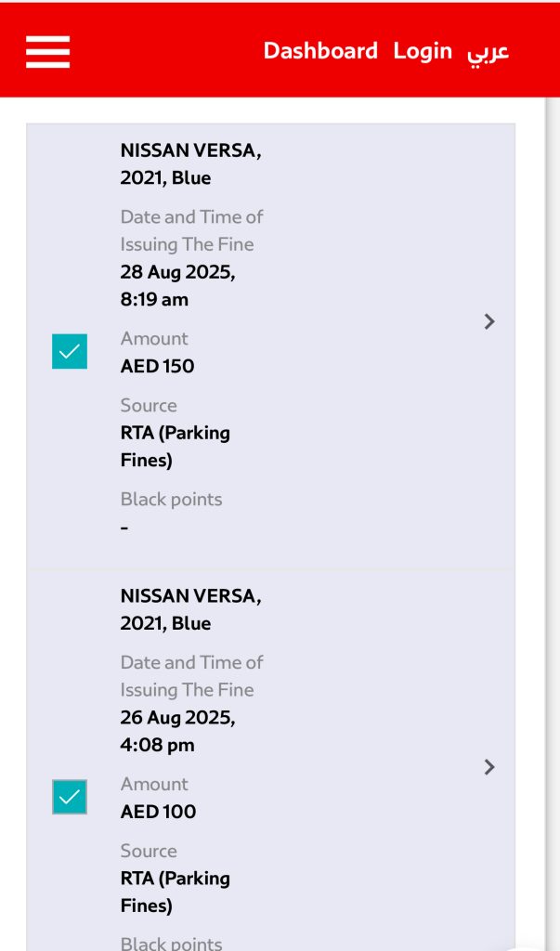This screenshot has width=560, height=951.
Task: Open the hamburger navigation menu
Action: pyautogui.click(x=48, y=51)
